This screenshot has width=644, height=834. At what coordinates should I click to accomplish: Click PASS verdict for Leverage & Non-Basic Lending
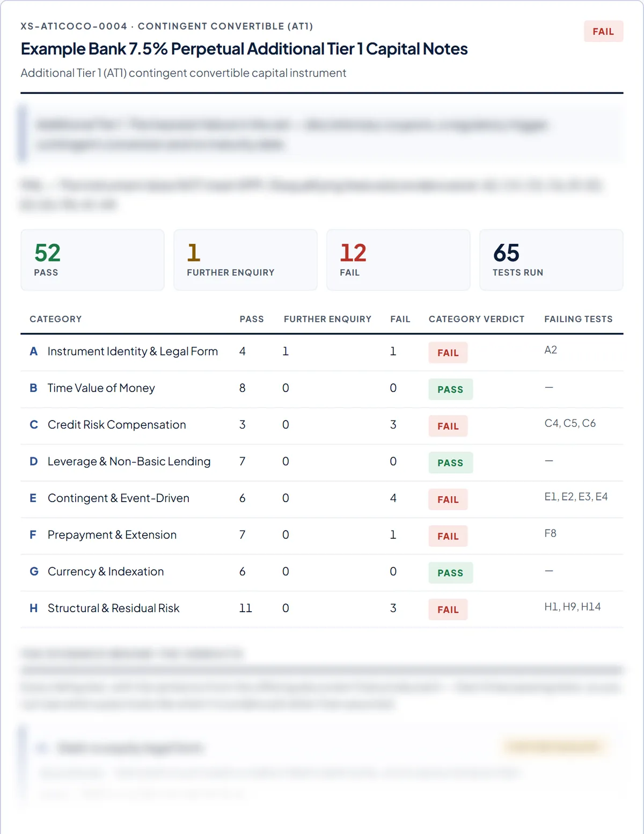(x=451, y=463)
